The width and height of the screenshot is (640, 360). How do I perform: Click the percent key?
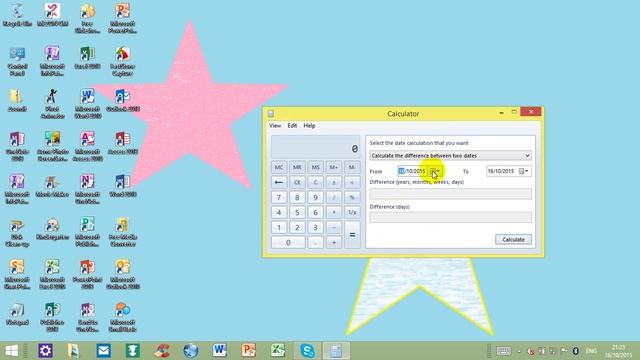[352, 198]
